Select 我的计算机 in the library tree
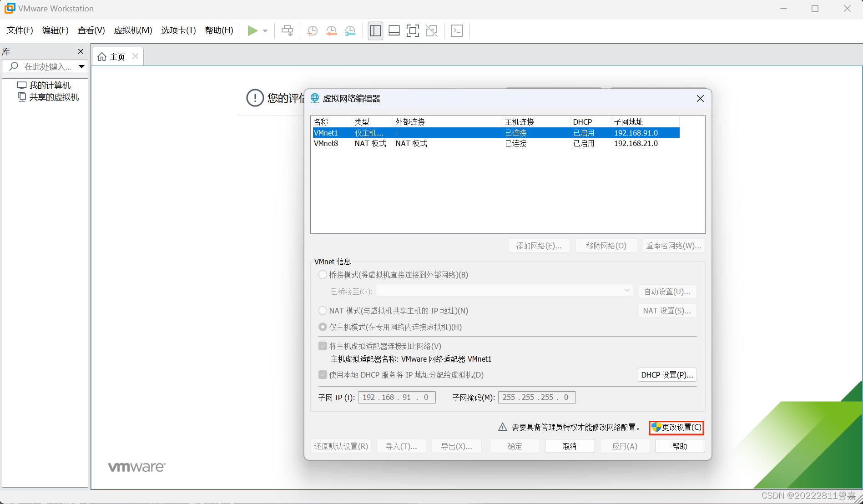The height and width of the screenshot is (504, 863). coord(44,85)
